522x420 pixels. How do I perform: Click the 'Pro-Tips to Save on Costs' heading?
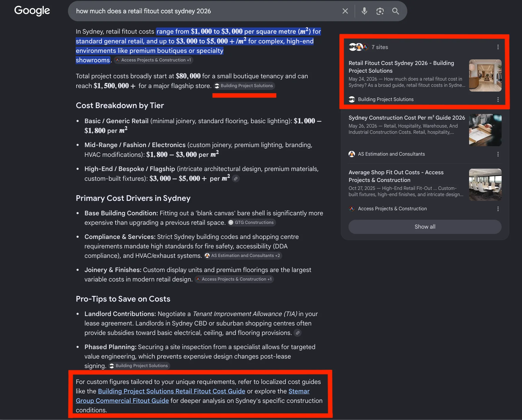pos(123,299)
